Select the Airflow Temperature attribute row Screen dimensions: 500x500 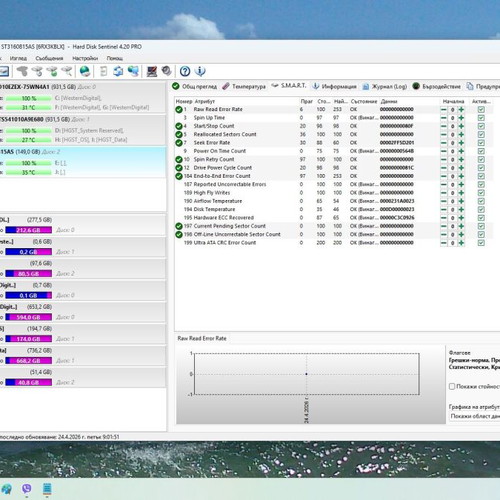click(x=333, y=201)
